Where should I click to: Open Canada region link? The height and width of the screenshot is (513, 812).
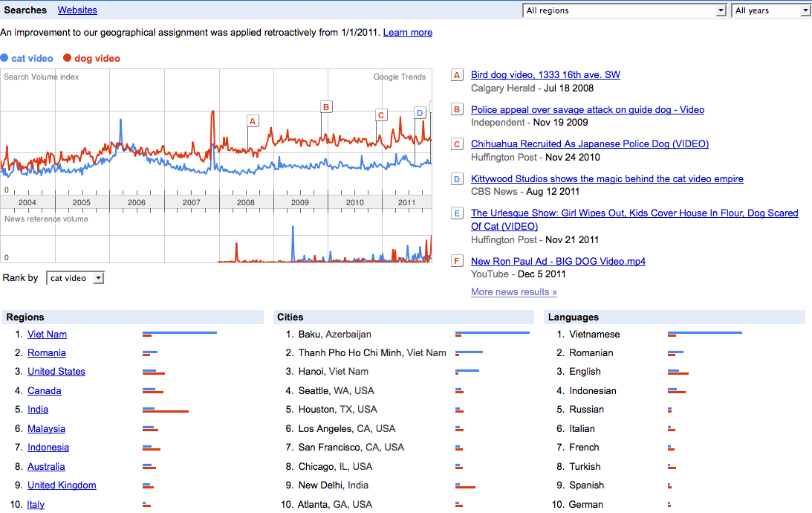pyautogui.click(x=44, y=391)
